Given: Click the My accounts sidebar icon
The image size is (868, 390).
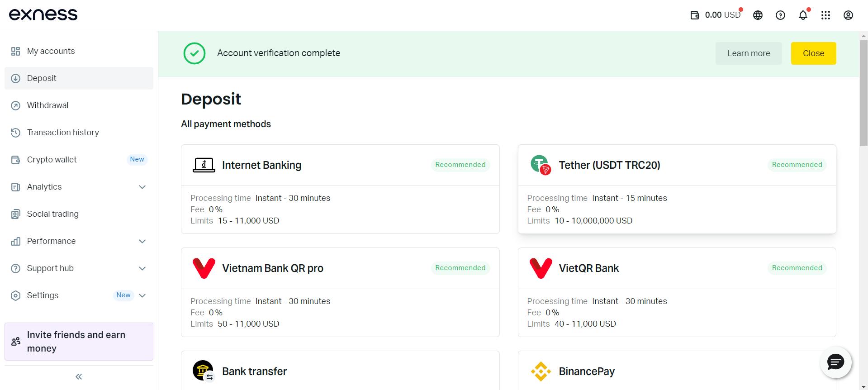Looking at the screenshot, I should pyautogui.click(x=15, y=51).
